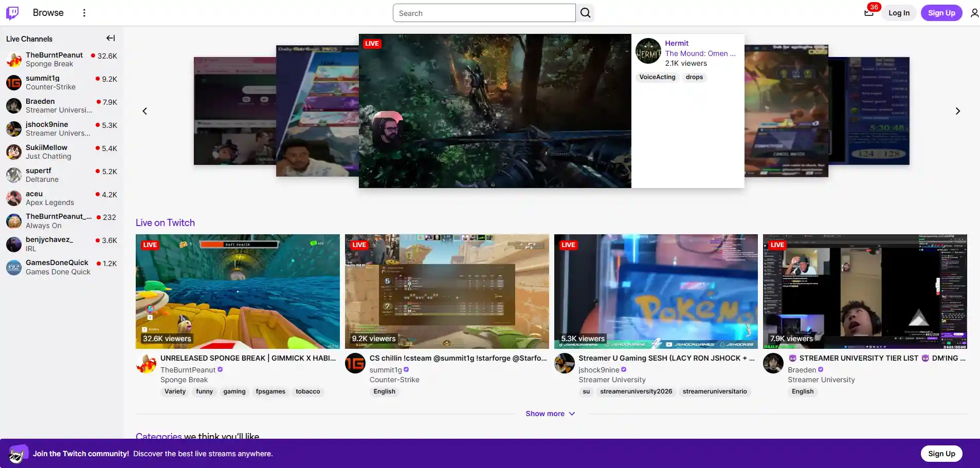This screenshot has width=980, height=468.
Task: Open Braeden tier list stream thumbnail
Action: point(865,291)
